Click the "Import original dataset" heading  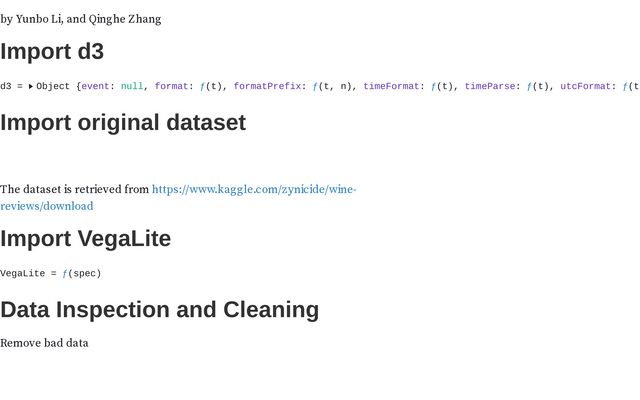(123, 123)
